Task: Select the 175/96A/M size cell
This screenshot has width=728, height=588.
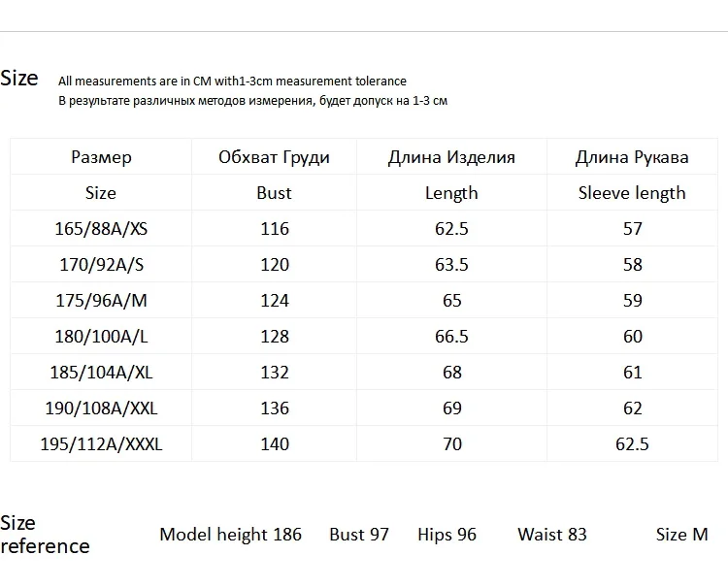Action: click(x=101, y=300)
